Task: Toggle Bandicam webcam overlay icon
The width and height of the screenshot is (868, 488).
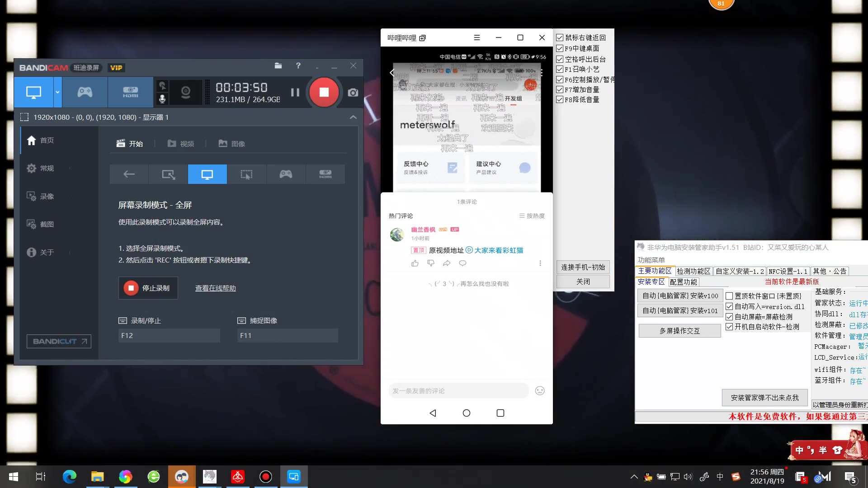Action: (185, 92)
